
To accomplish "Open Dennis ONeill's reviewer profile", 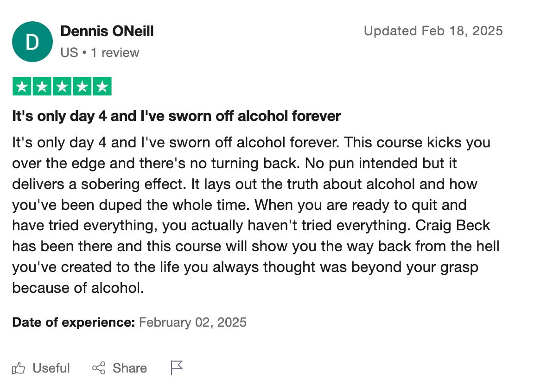I will [107, 32].
